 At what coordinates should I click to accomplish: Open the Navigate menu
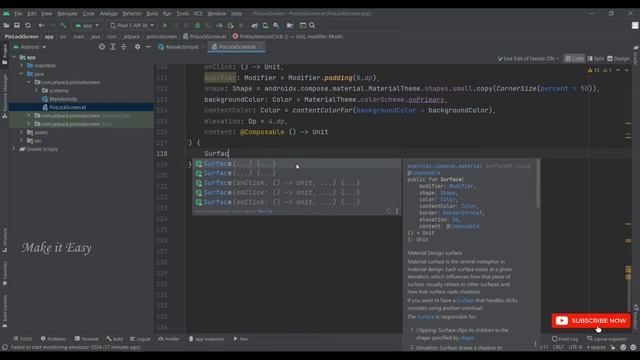(67, 13)
